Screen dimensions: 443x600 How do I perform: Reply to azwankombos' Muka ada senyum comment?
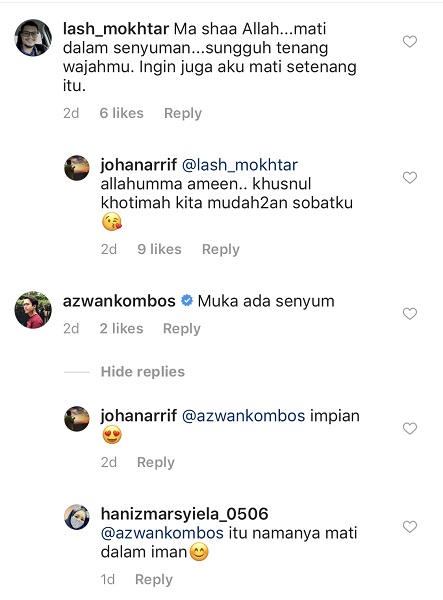coord(182,329)
